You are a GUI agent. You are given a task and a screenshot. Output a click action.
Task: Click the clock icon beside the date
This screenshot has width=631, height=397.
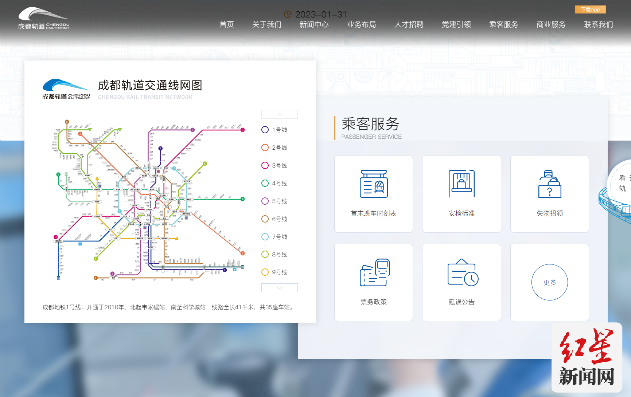(288, 14)
